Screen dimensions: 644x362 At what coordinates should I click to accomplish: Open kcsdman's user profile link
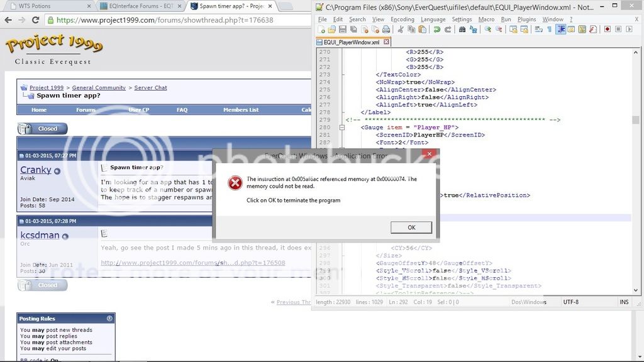(x=40, y=235)
